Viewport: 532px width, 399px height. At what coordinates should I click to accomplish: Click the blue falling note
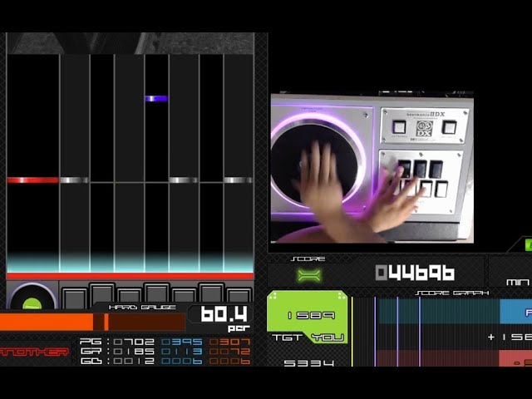(156, 98)
